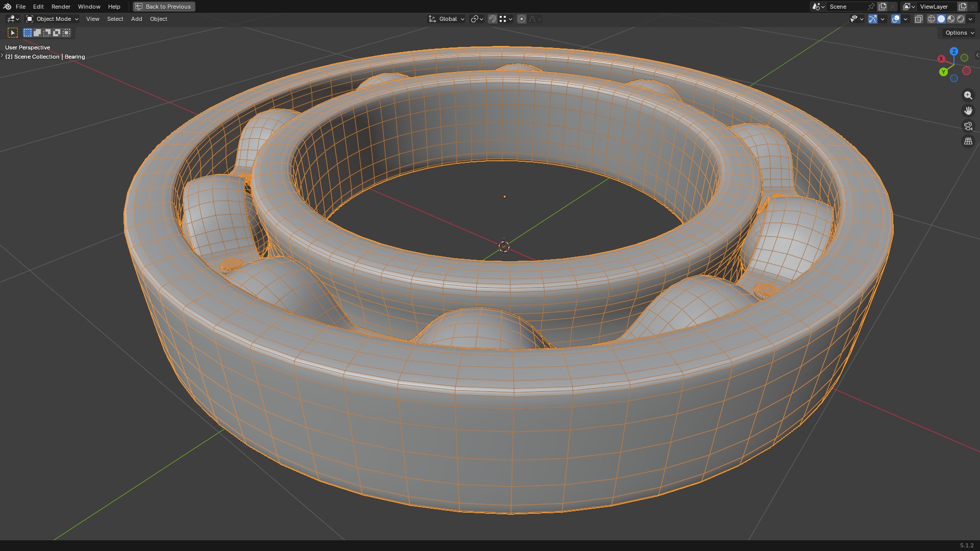Choose the Intersect selection mode icon
Screen dimensions: 980x551
(66, 33)
